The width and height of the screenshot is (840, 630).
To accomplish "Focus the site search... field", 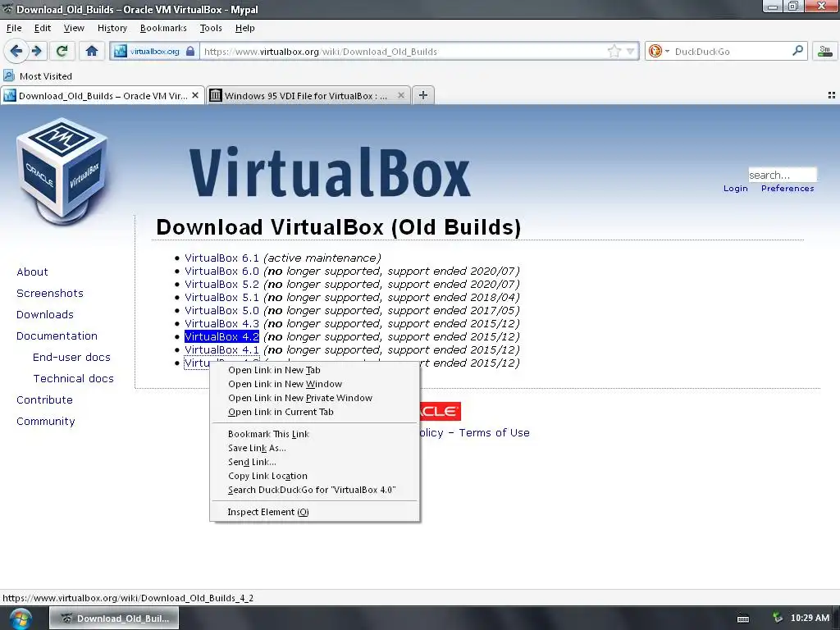I will point(782,175).
